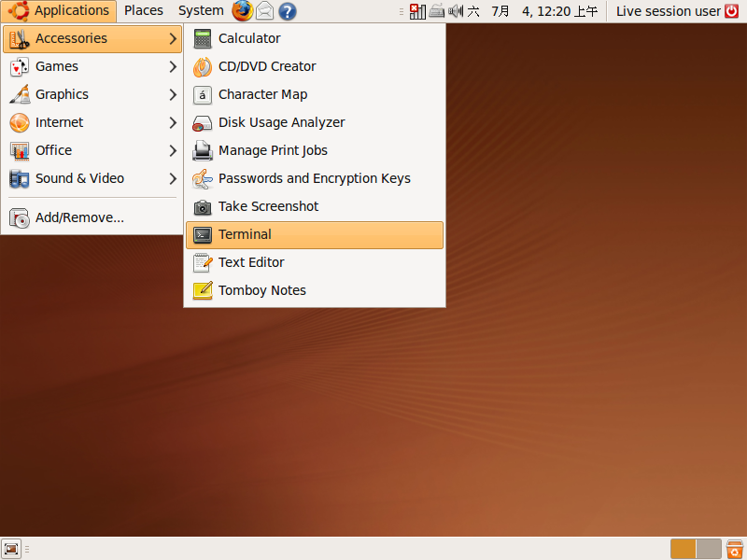
Task: Switch to the first orange workspace
Action: tap(683, 549)
